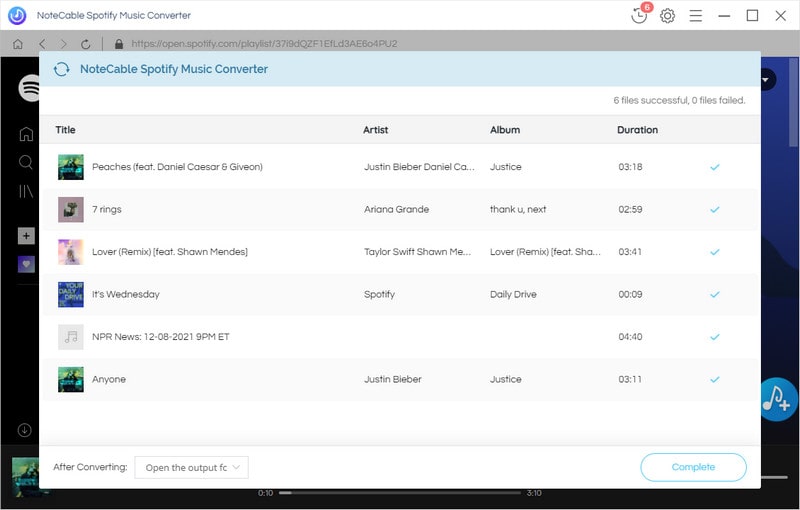This screenshot has width=800, height=510.
Task: Open settings via the gear icon
Action: pyautogui.click(x=667, y=16)
